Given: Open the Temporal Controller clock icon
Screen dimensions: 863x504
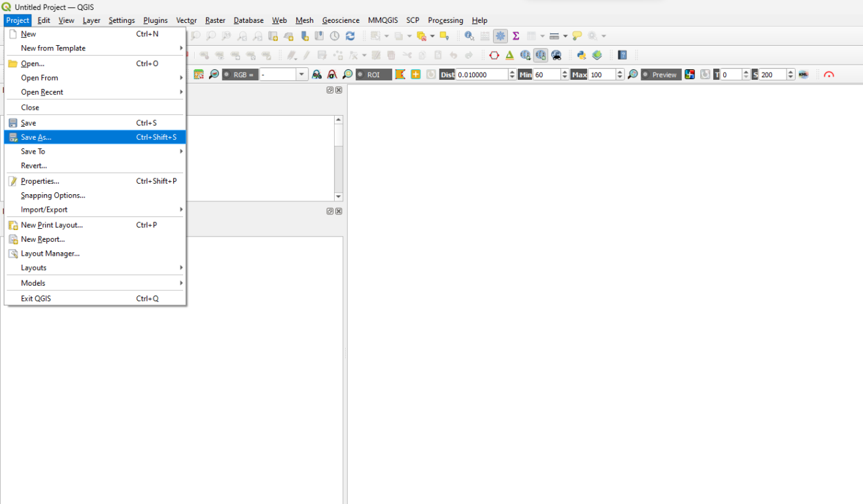Looking at the screenshot, I should (333, 36).
